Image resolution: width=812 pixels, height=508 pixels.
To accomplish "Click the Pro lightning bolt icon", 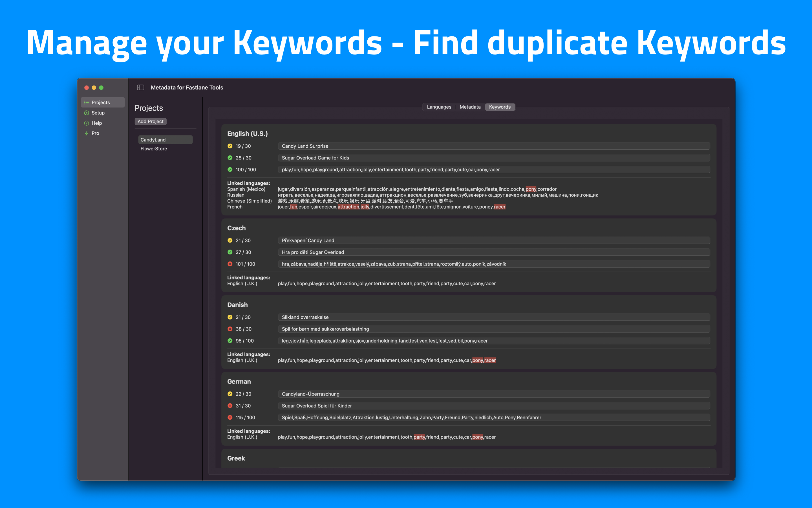I will click(87, 133).
